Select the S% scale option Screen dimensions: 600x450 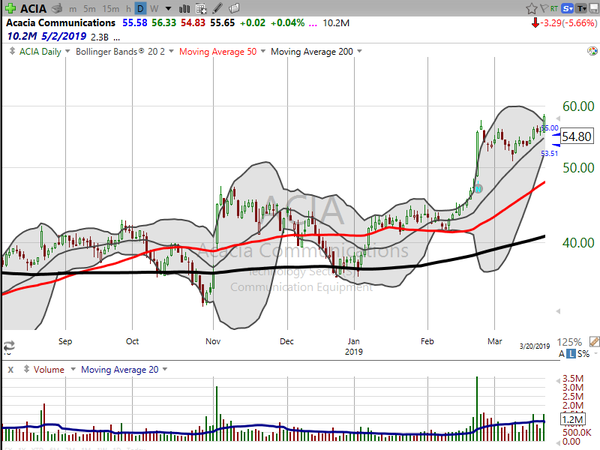(583, 354)
